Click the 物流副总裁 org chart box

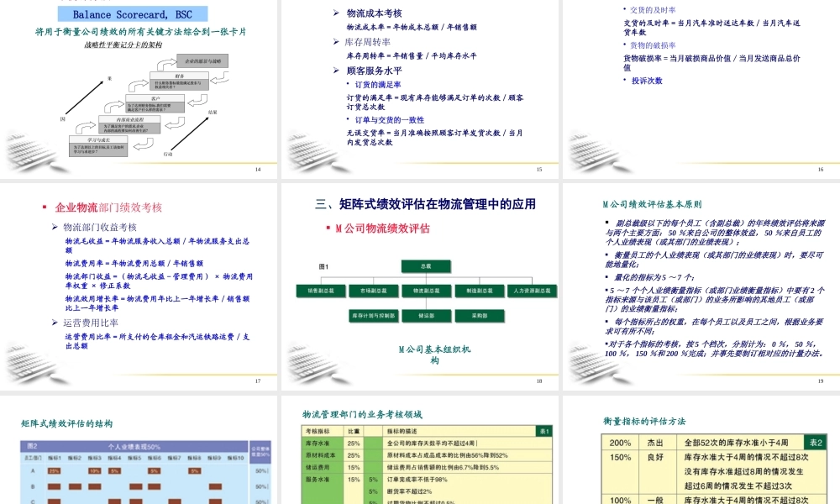426,291
